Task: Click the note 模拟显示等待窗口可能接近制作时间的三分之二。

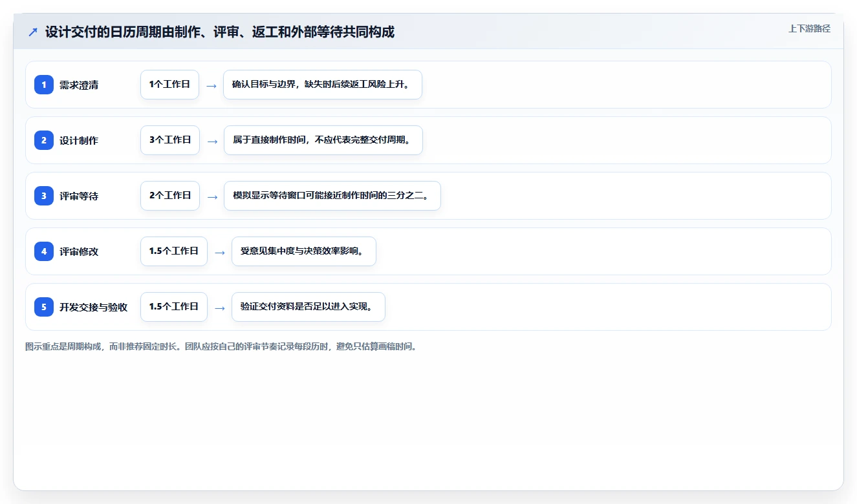Action: [332, 196]
